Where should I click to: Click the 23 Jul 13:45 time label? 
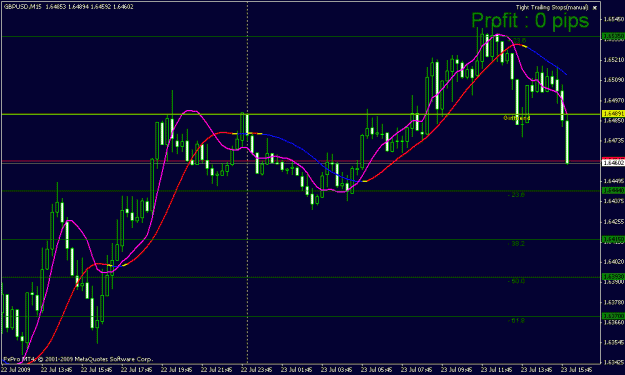537,369
